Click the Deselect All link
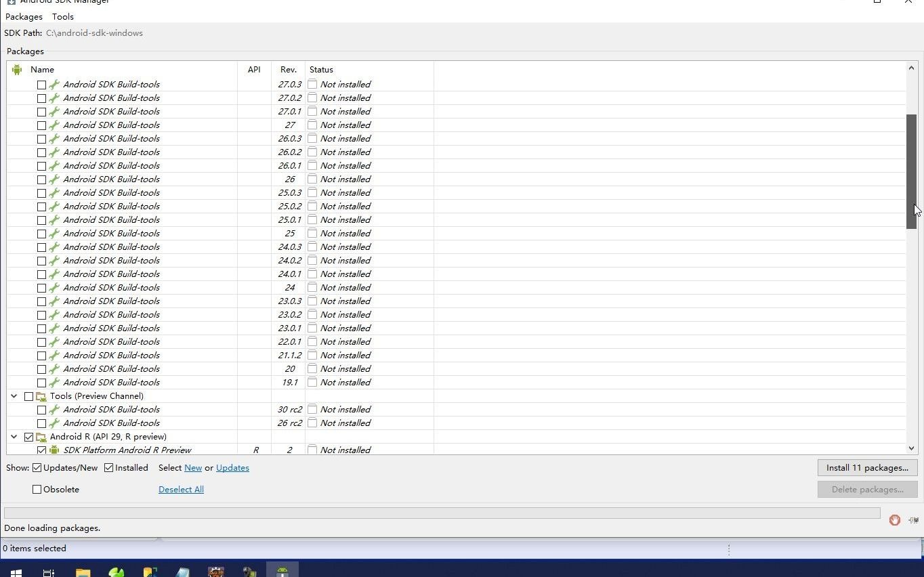Viewport: 924px width, 577px height. click(181, 490)
